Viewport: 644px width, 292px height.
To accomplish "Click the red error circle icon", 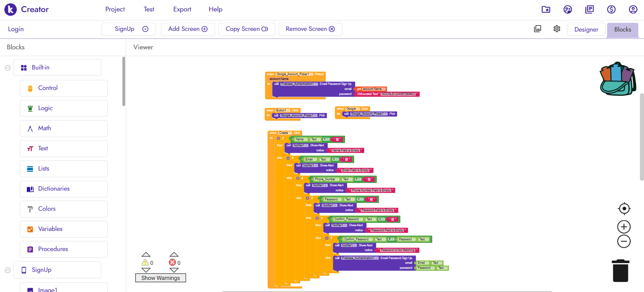I will click(x=172, y=262).
